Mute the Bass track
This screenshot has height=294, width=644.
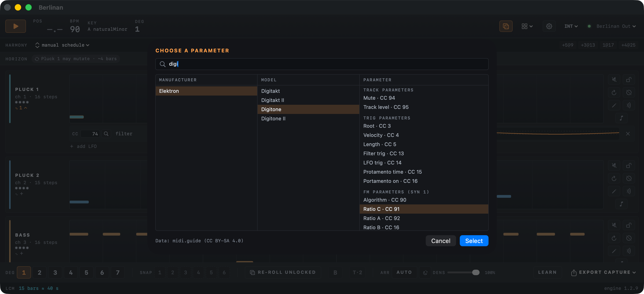click(614, 225)
